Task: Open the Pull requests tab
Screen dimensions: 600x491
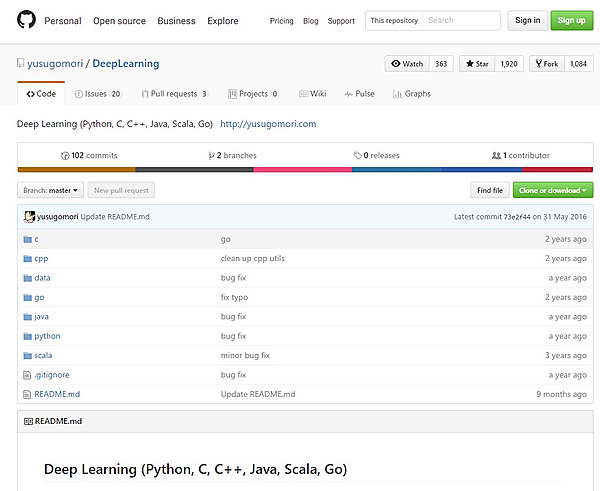Action: click(x=173, y=94)
